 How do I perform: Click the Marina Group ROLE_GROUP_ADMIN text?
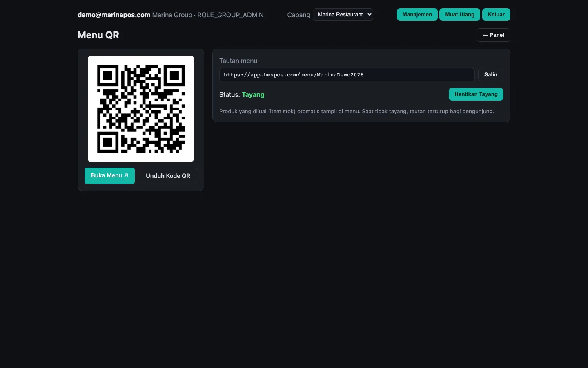[x=208, y=15]
